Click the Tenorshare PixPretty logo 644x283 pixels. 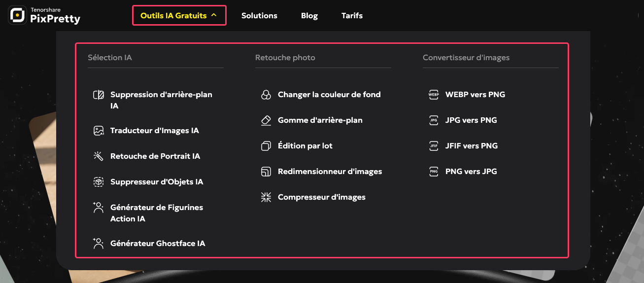coord(44,16)
